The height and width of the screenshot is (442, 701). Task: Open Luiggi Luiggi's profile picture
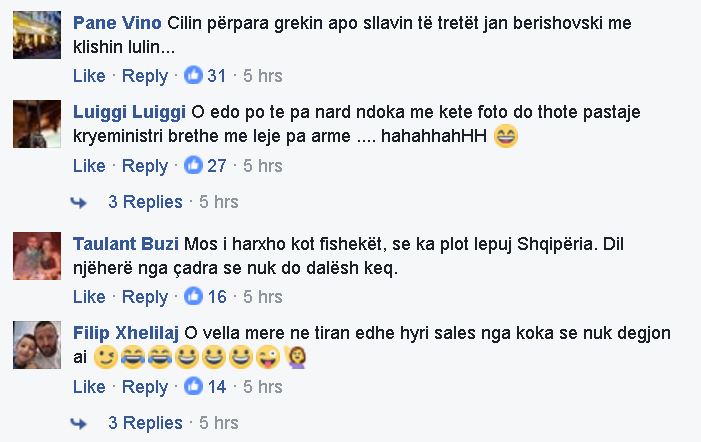click(x=38, y=128)
